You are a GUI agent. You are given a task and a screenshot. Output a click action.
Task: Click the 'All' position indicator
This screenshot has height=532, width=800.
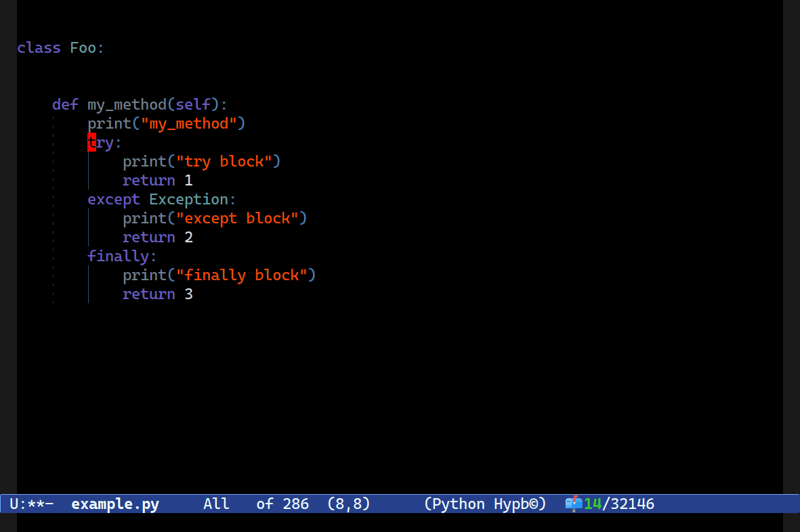click(x=216, y=504)
